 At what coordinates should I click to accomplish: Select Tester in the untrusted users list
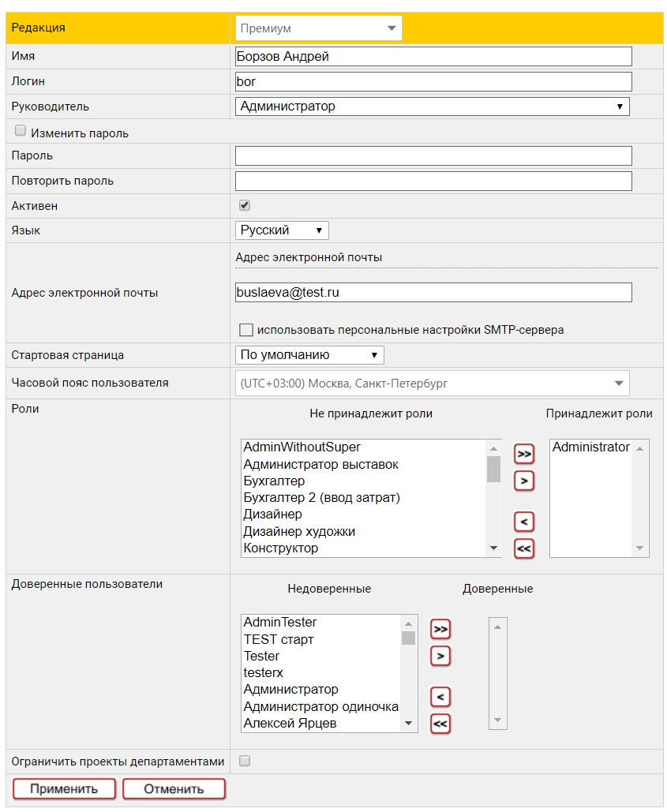coord(261,656)
